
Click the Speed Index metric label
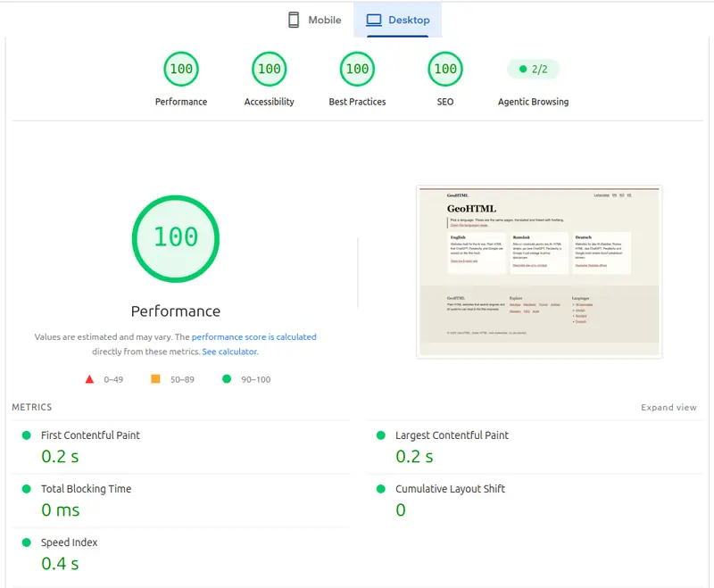[70, 542]
